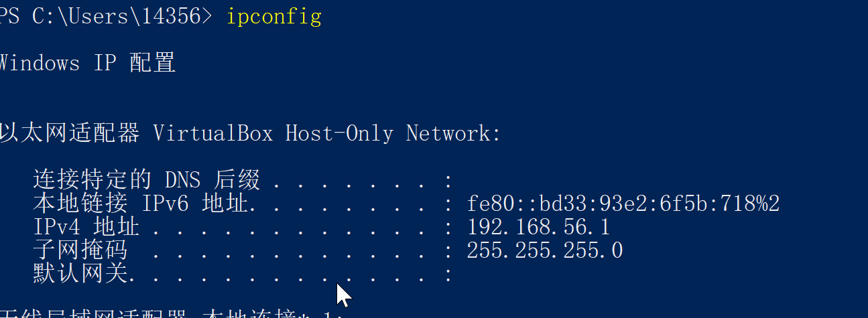868x318 pixels.
Task: Click the 以太网适配器 label text
Action: point(70,133)
